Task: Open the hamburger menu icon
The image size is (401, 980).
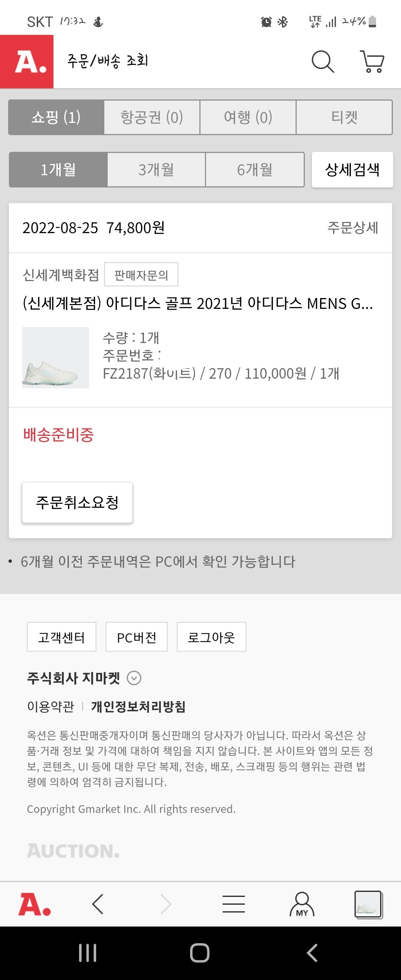Action: click(234, 904)
